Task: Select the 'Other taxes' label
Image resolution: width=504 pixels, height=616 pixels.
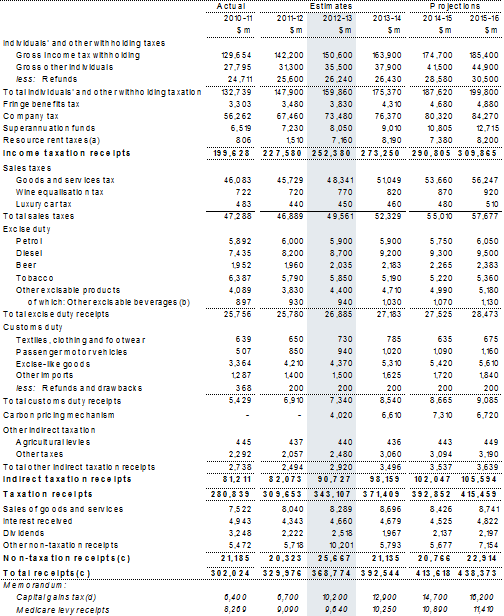Action: click(x=39, y=454)
